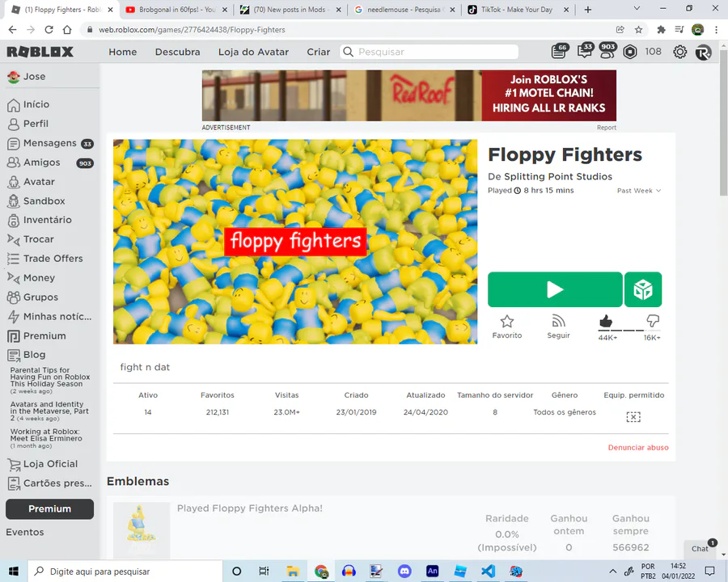Open Premium sidebar item
728x582 pixels.
[x=36, y=336]
